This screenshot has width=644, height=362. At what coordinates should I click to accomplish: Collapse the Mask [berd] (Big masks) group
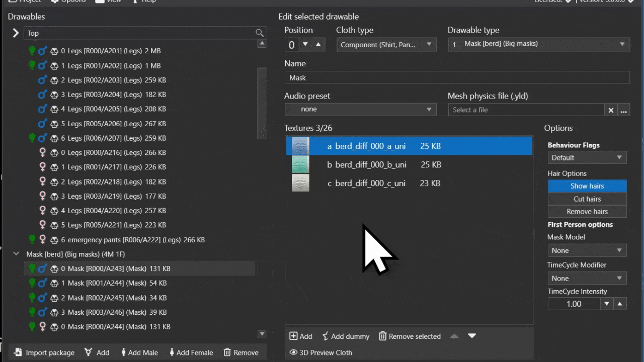(x=16, y=254)
